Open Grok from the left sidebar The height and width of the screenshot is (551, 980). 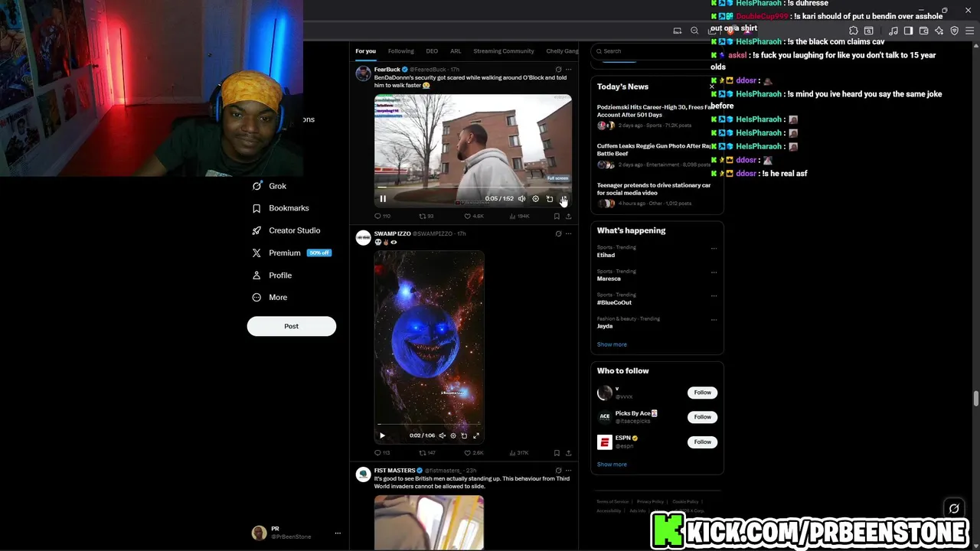click(x=269, y=186)
